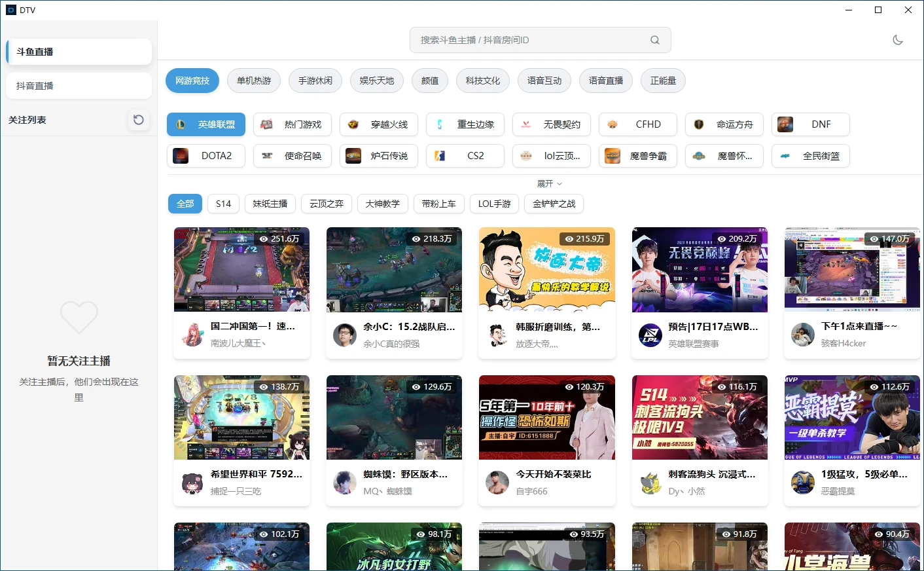The height and width of the screenshot is (571, 924).
Task: Toggle dark mode with moon icon
Action: (898, 40)
